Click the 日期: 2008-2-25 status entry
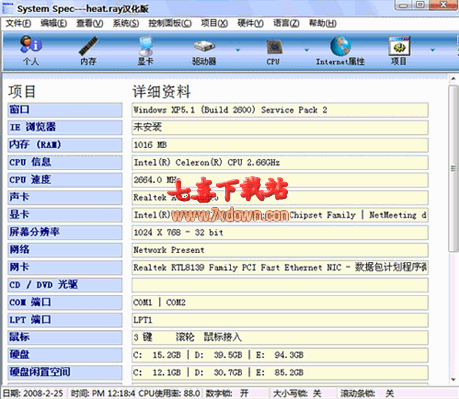Screen dimensions: 459x399 [33, 393]
